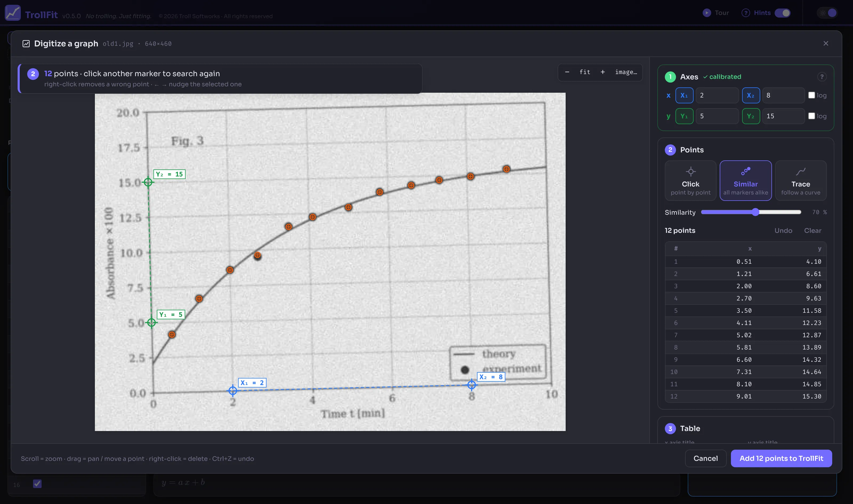Screen dimensions: 853x504
Task: Select the X₂ calibration button
Action: (751, 95)
